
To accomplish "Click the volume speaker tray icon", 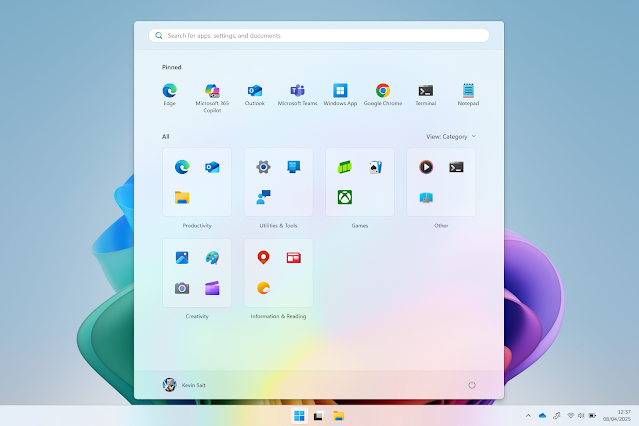I will coord(581,416).
